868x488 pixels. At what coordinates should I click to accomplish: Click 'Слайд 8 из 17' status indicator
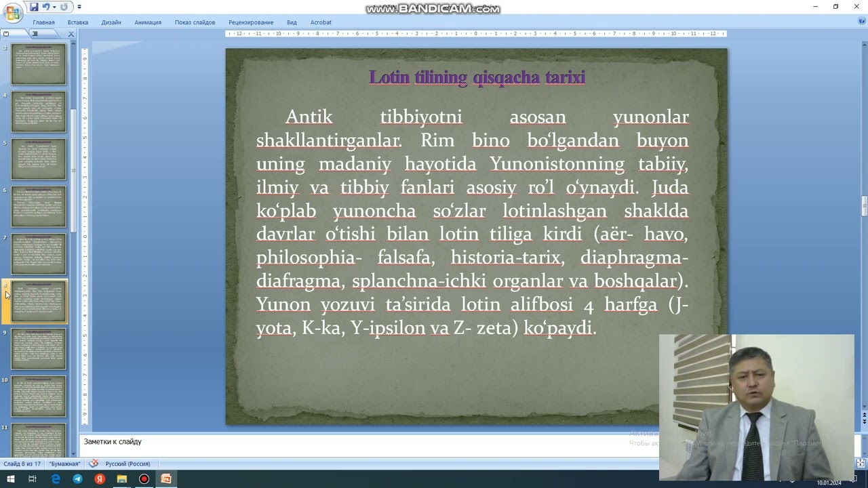22,464
